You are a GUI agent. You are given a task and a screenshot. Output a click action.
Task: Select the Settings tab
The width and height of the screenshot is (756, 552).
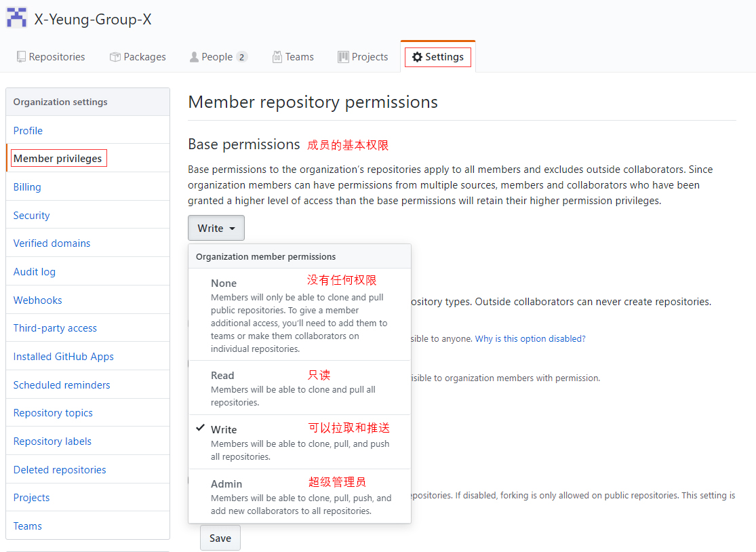coord(438,57)
